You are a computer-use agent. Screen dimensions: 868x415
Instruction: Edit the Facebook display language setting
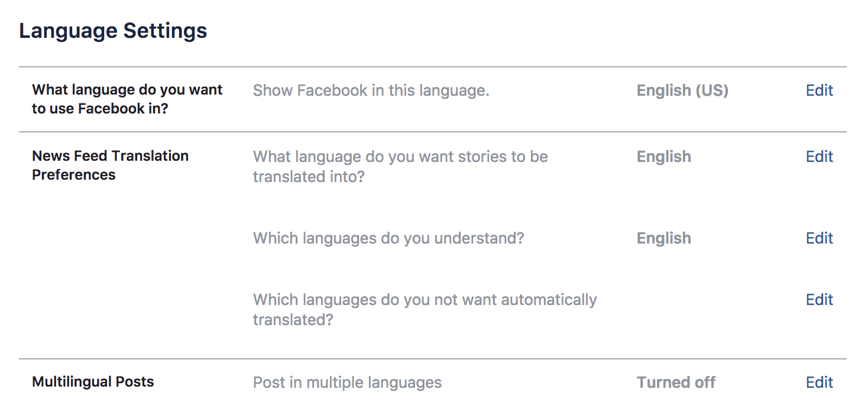click(819, 90)
